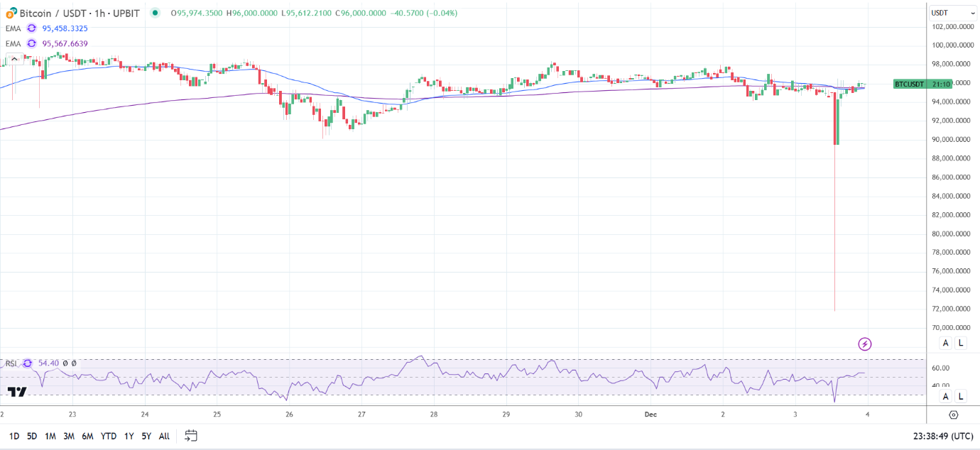Click the open price O95,974.3500
This screenshot has height=450, width=980.
(197, 13)
